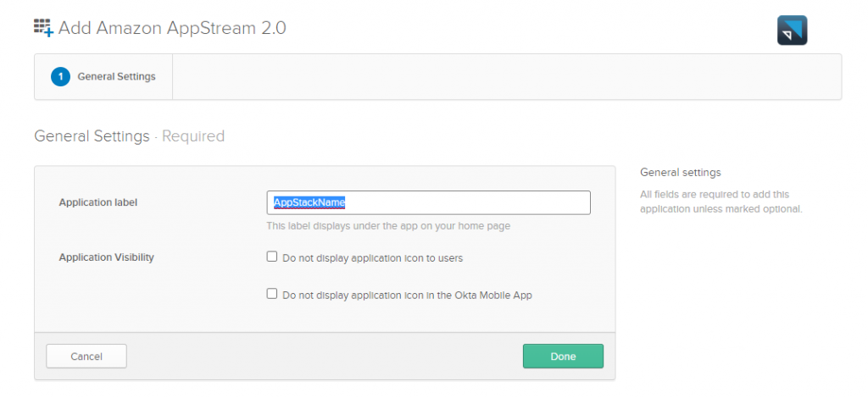Click the gray 'Required' text in the heading

pyautogui.click(x=193, y=136)
